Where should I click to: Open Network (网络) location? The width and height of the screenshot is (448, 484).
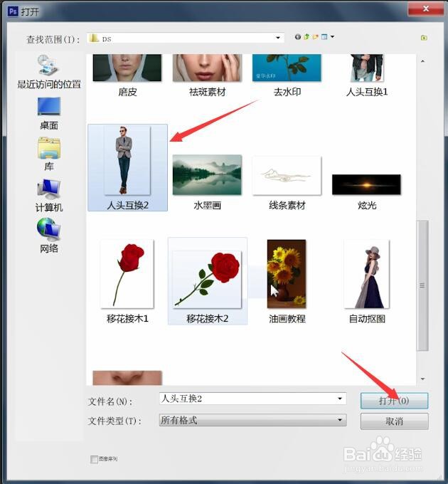(x=49, y=236)
